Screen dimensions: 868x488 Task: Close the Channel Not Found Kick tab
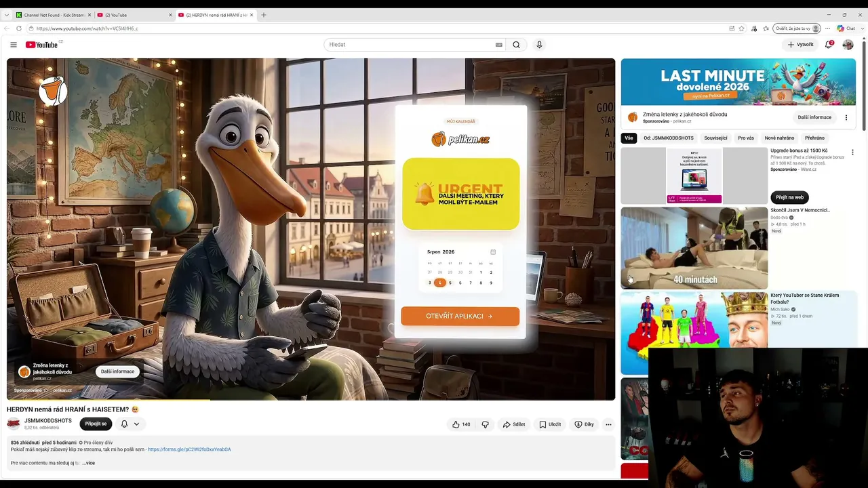click(x=89, y=15)
